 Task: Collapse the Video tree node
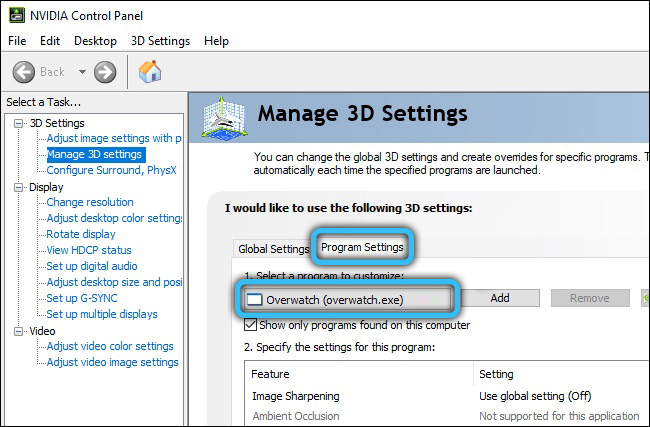[18, 331]
